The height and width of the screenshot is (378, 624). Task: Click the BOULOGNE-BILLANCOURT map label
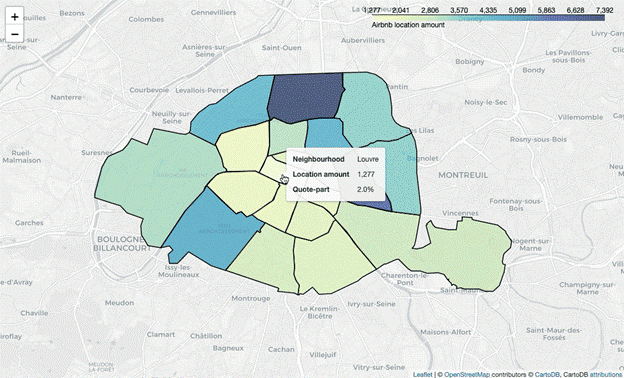pyautogui.click(x=121, y=244)
